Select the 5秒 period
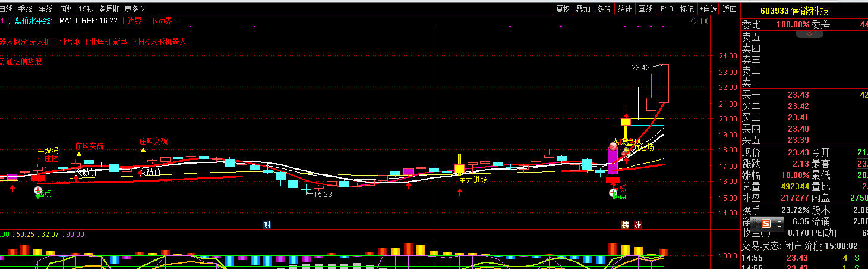Screen dimensions: 868x269 coord(66,9)
